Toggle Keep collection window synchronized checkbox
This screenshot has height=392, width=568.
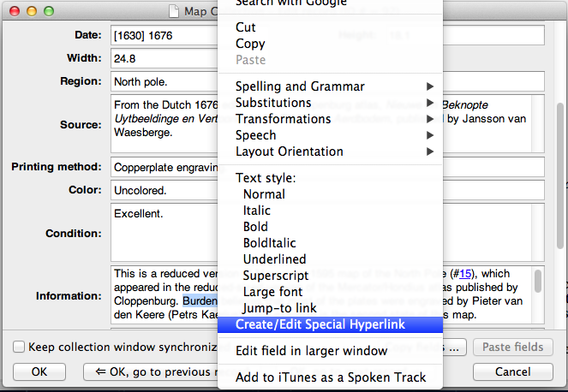(19, 347)
